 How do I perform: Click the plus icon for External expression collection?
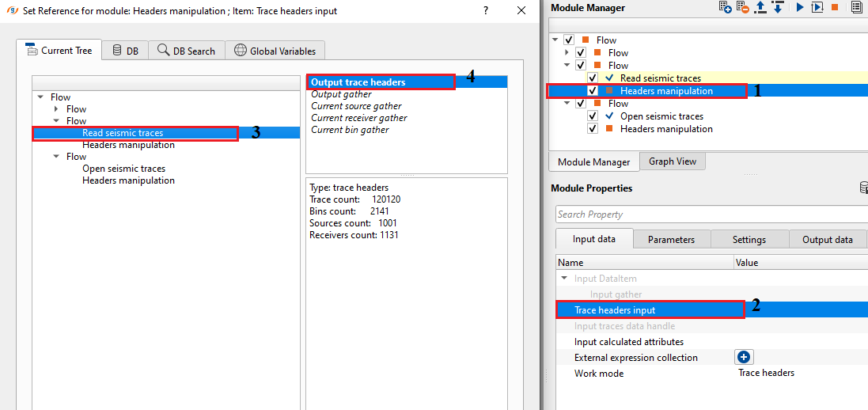pyautogui.click(x=744, y=358)
